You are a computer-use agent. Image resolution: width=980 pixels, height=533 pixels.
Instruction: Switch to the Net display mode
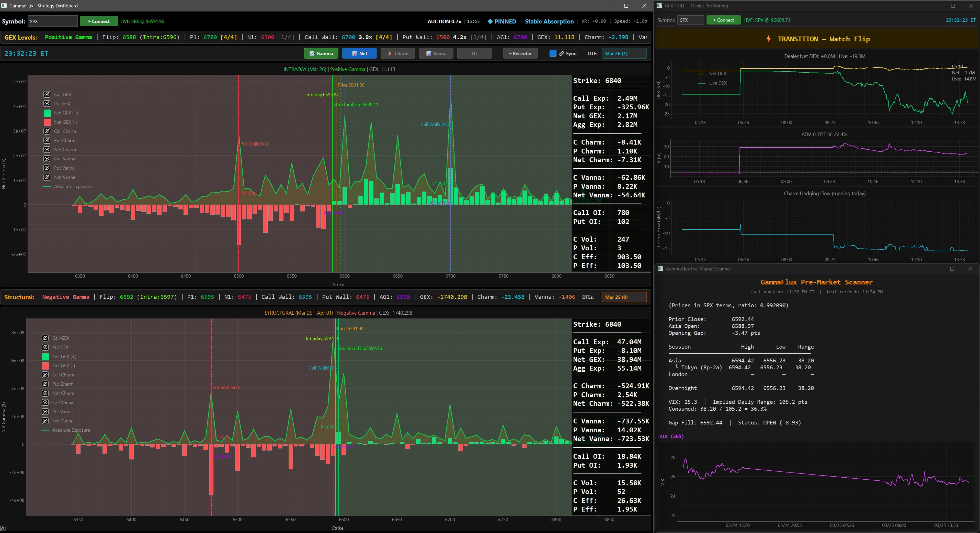[x=359, y=53]
